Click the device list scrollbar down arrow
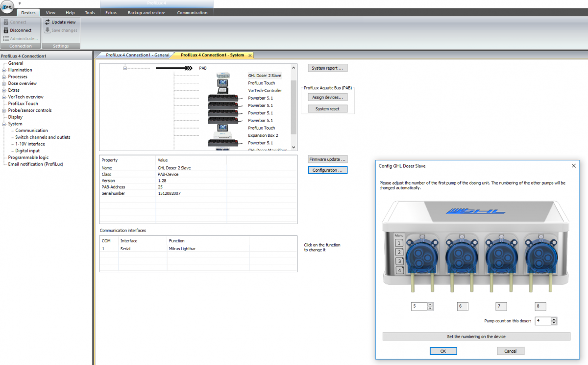The image size is (588, 365). pos(294,147)
